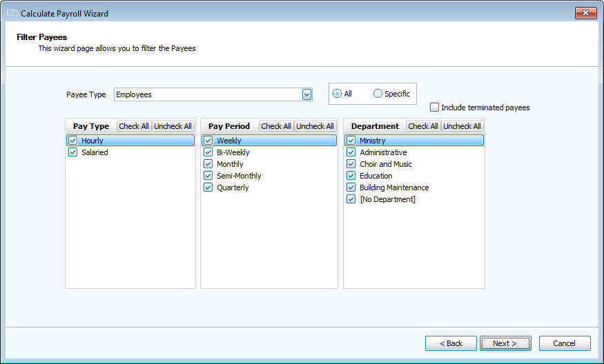Go back to previous wizard page
The width and height of the screenshot is (604, 364).
click(451, 343)
